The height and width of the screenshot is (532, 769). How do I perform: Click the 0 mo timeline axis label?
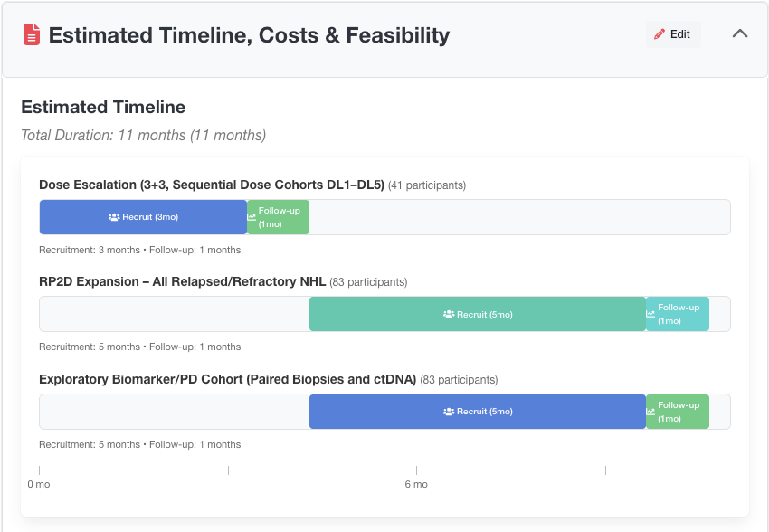pyautogui.click(x=39, y=484)
